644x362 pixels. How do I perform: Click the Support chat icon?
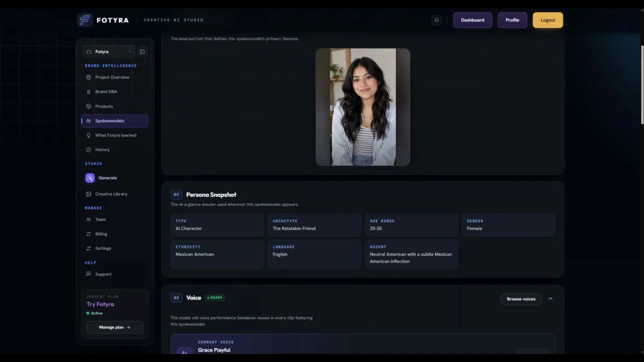(89, 274)
